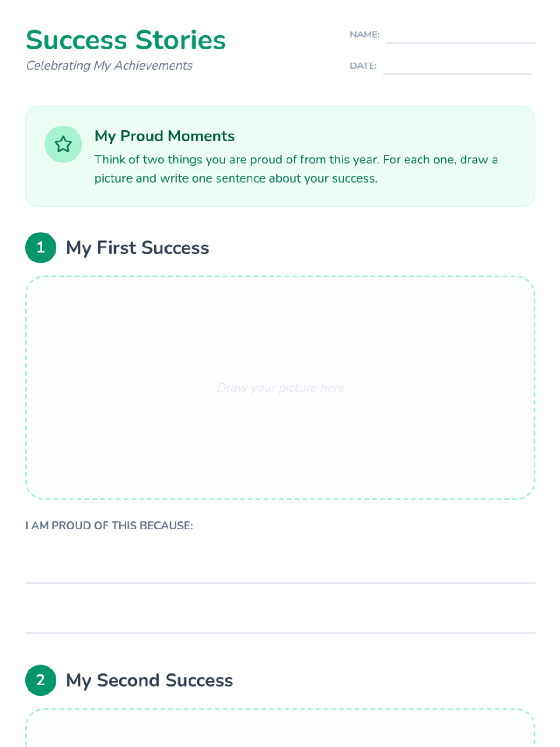560x747 pixels.
Task: Click the green number 2 badge
Action: tap(41, 680)
